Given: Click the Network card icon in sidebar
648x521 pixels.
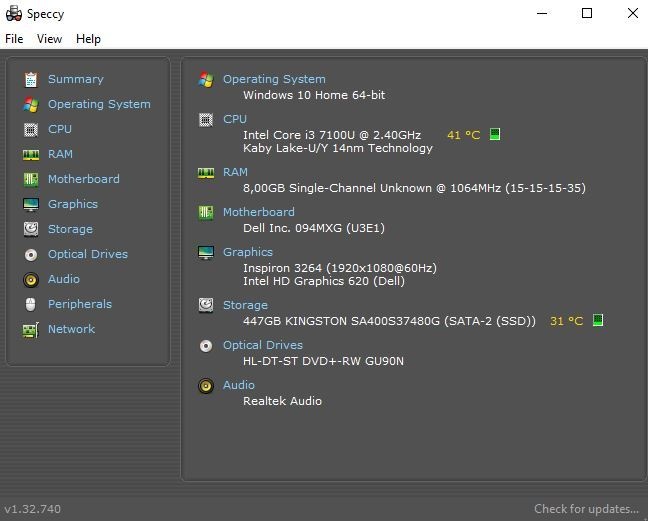Looking at the screenshot, I should [30, 329].
